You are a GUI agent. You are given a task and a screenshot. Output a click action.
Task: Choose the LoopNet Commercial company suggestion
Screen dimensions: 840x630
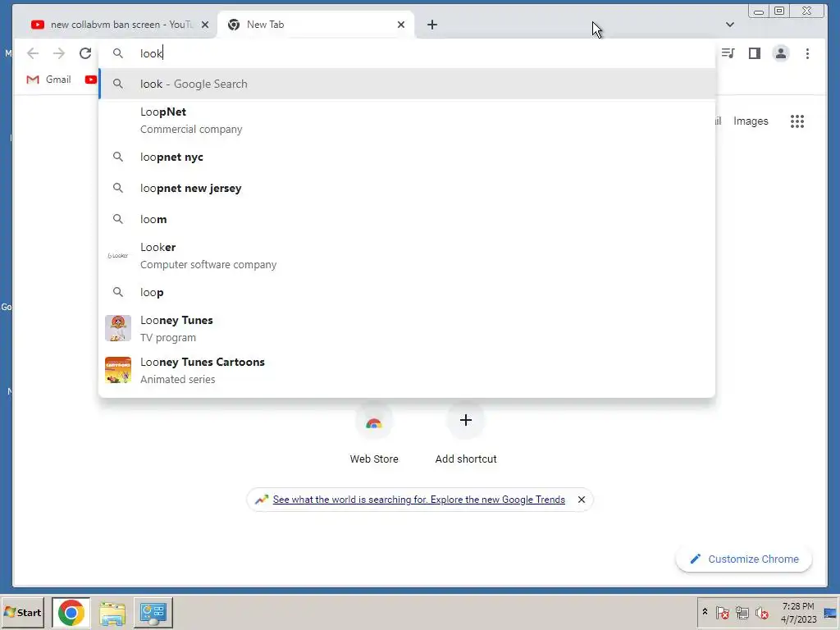click(407, 121)
